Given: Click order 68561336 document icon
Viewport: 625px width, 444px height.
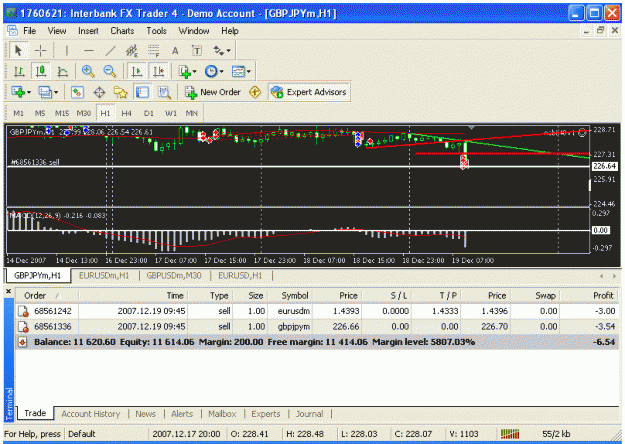Looking at the screenshot, I should pyautogui.click(x=23, y=327).
